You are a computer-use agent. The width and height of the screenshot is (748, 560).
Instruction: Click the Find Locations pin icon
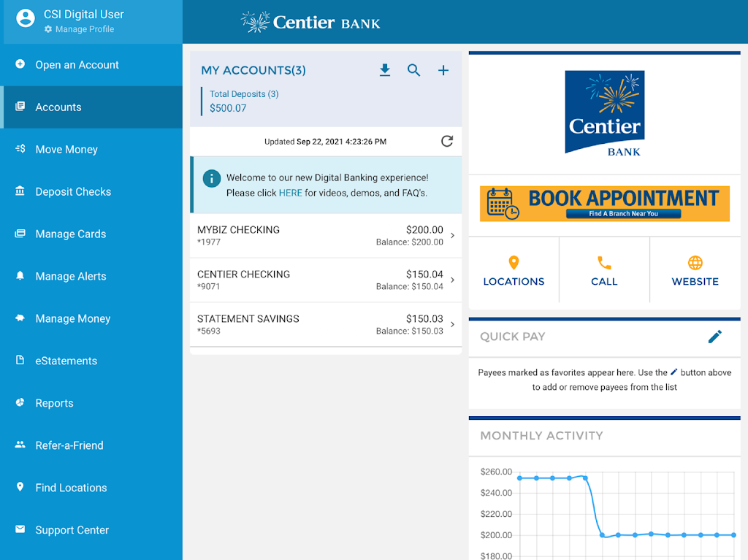20,487
